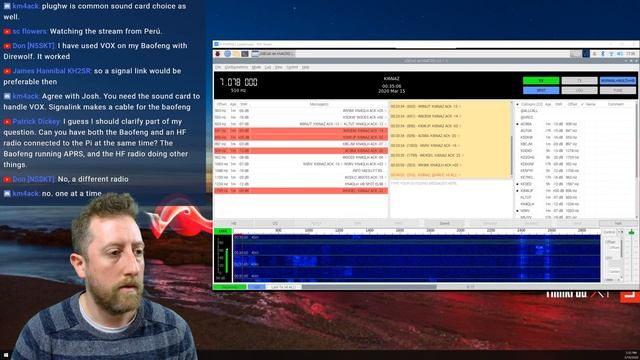
Task: Toggle the blue autoreply button top right
Action: click(x=618, y=81)
